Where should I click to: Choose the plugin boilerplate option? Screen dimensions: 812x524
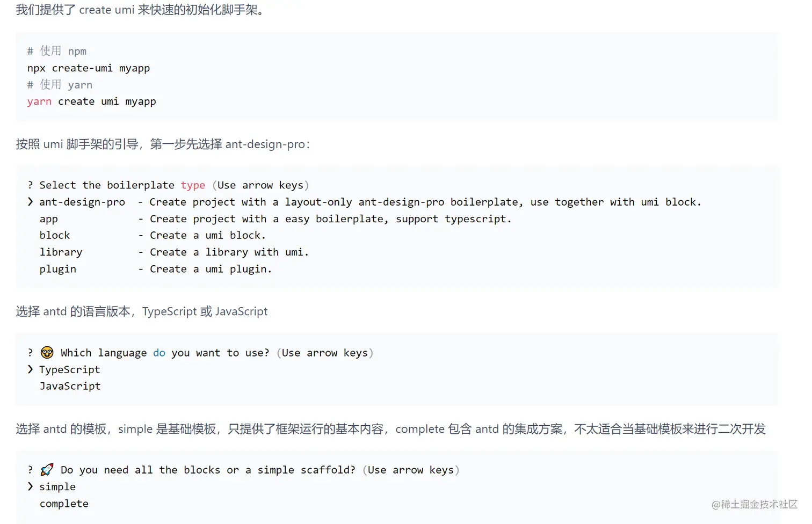(57, 269)
